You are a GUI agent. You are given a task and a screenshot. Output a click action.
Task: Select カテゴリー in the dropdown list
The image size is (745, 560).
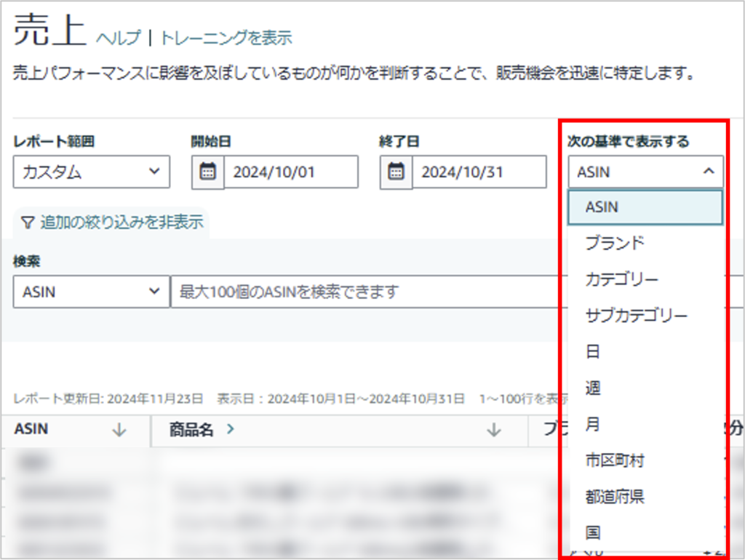tap(645, 279)
